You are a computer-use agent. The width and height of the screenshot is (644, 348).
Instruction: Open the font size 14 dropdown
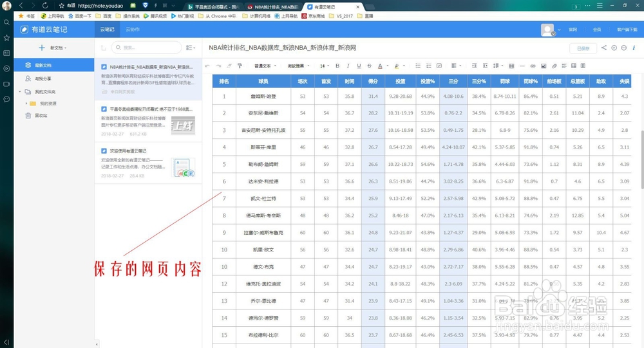[325, 66]
